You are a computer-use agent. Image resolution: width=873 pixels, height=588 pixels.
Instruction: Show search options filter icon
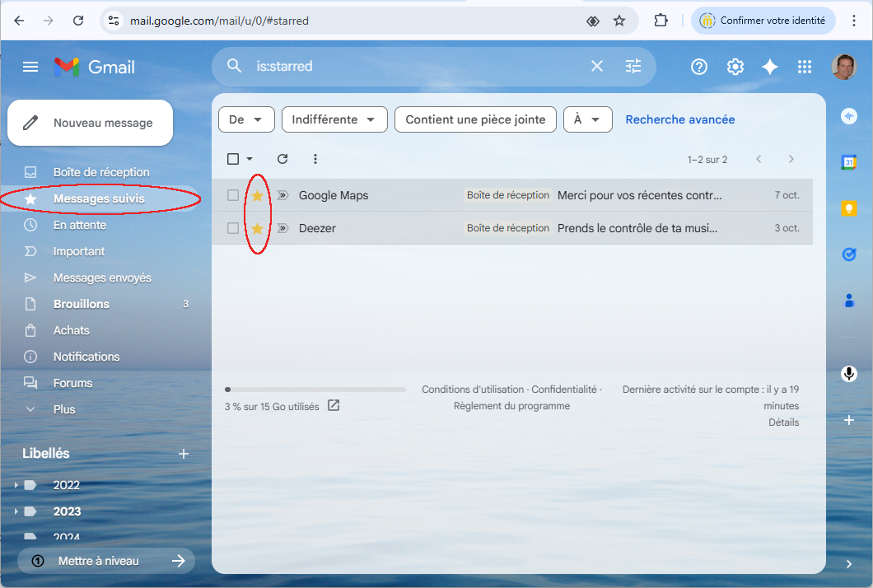coord(633,66)
